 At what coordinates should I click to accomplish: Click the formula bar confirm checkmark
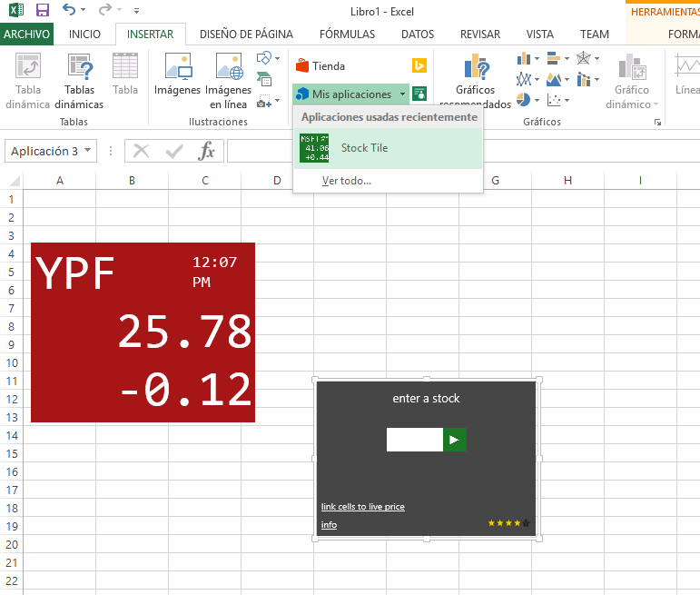coord(174,151)
